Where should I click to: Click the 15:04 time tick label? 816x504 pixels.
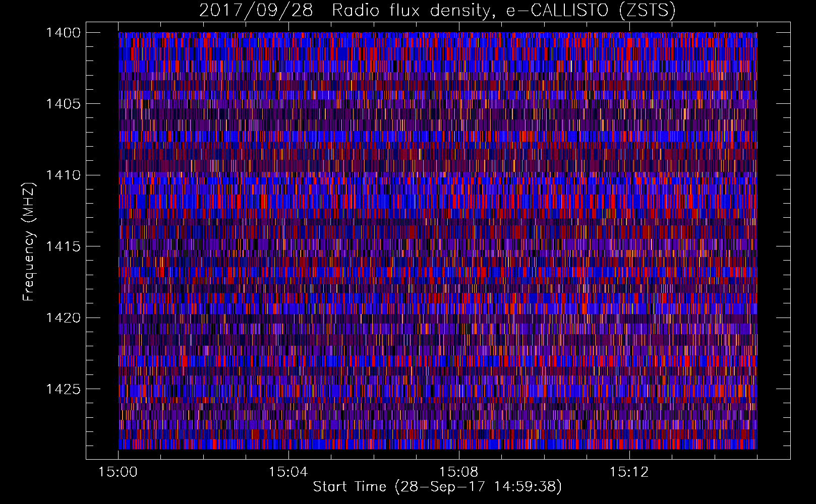click(288, 472)
